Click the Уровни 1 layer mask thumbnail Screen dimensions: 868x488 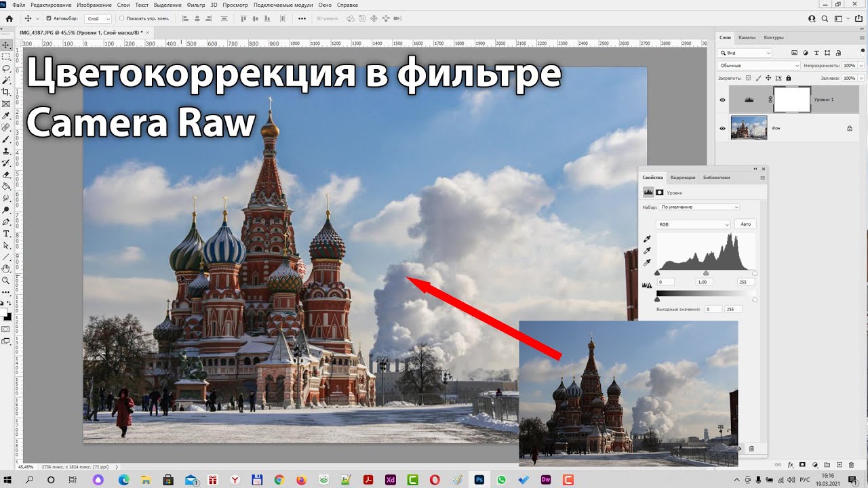pos(792,100)
